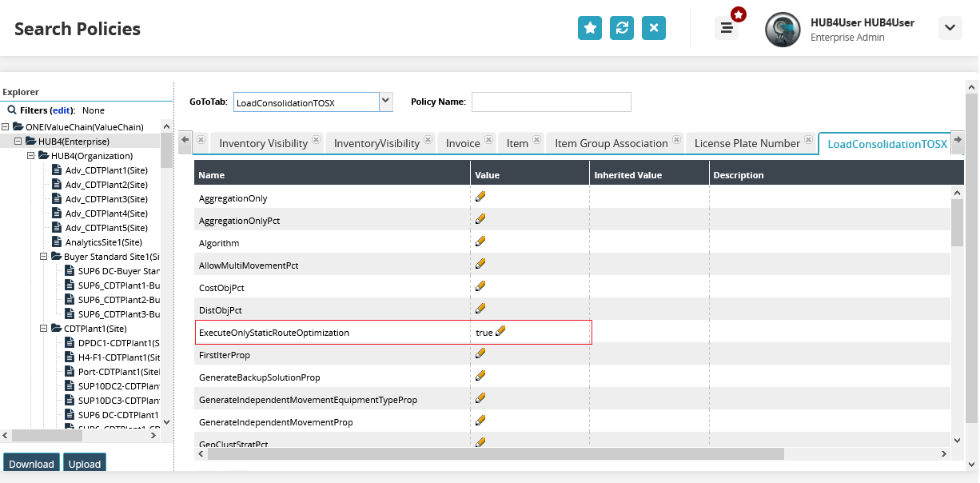Image resolution: width=980 pixels, height=483 pixels.
Task: Click pencil icon for Algorithm row
Action: point(480,241)
